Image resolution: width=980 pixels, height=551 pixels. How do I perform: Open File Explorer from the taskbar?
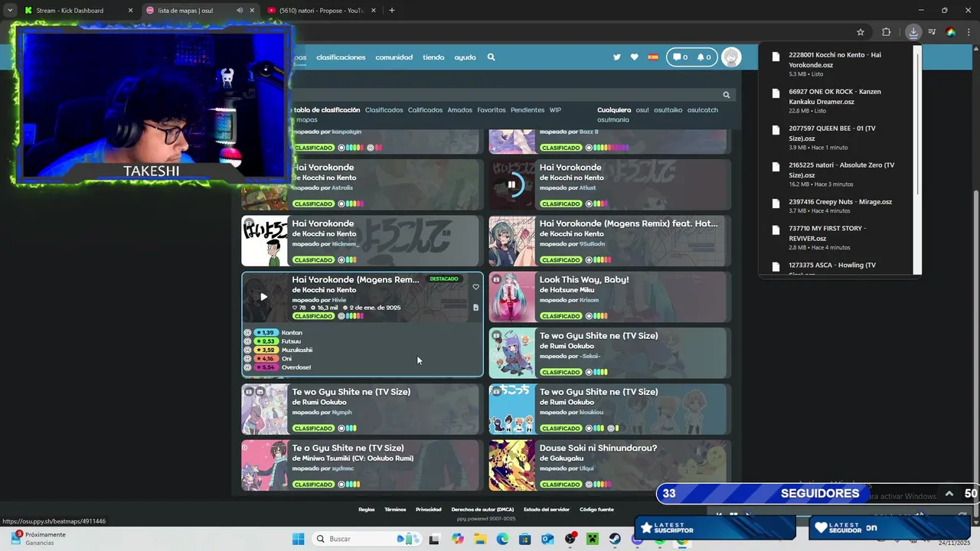pyautogui.click(x=480, y=539)
